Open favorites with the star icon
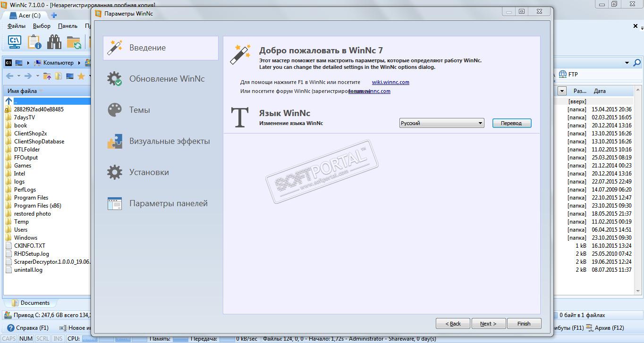 (x=81, y=76)
